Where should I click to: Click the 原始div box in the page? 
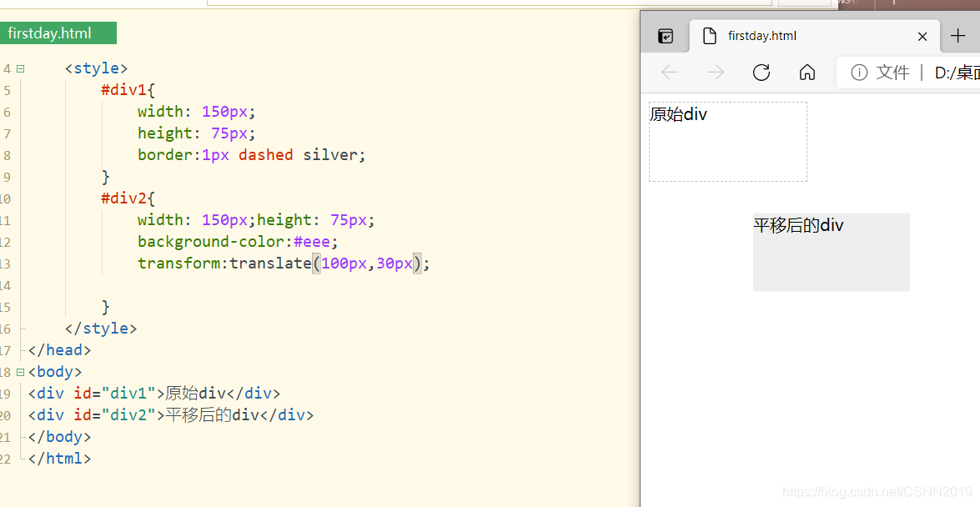[x=728, y=142]
